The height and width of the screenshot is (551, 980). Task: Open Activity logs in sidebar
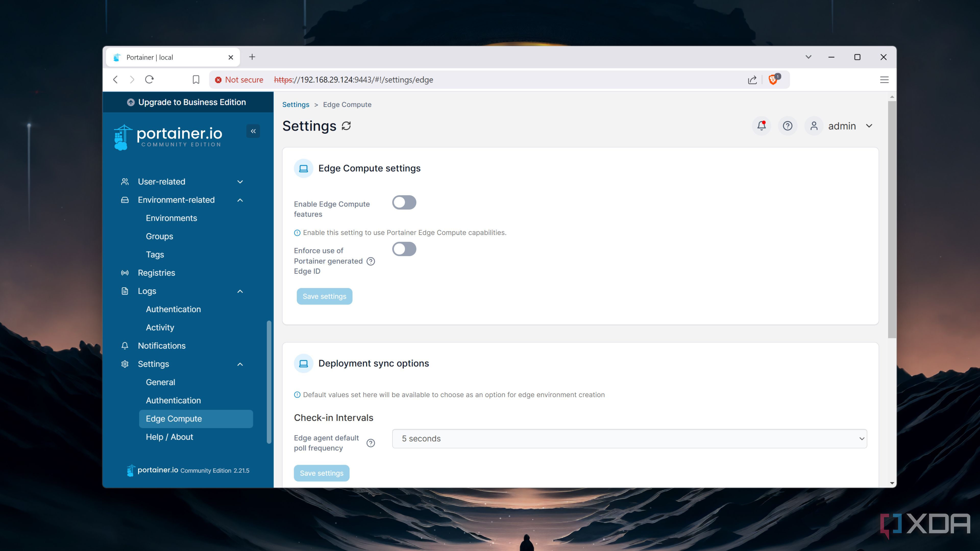[160, 327]
